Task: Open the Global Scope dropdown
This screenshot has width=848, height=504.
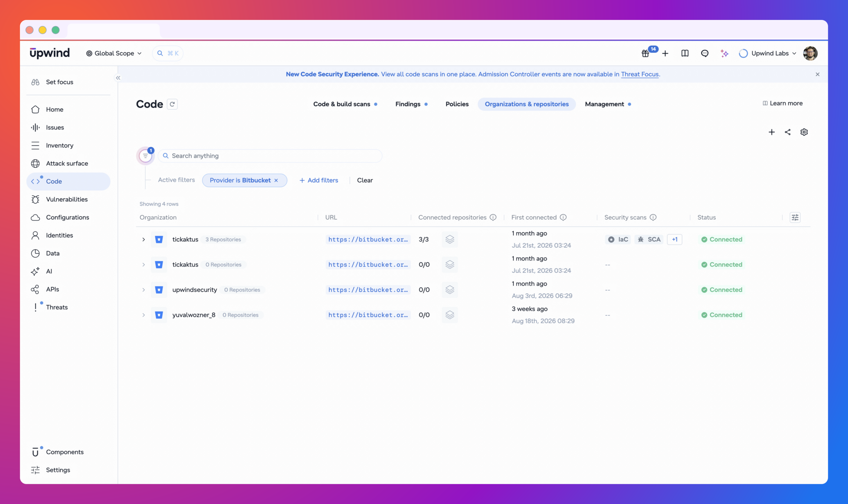Action: pyautogui.click(x=114, y=53)
